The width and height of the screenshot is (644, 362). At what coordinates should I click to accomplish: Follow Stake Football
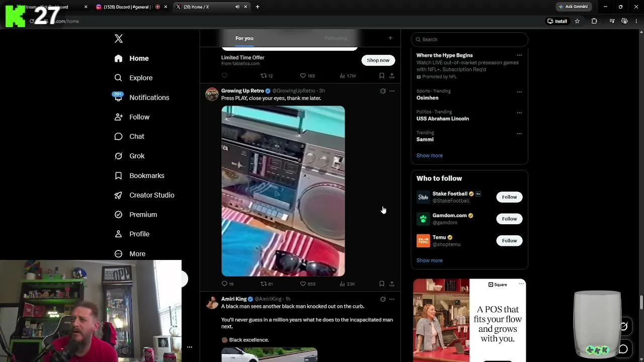pos(509,197)
